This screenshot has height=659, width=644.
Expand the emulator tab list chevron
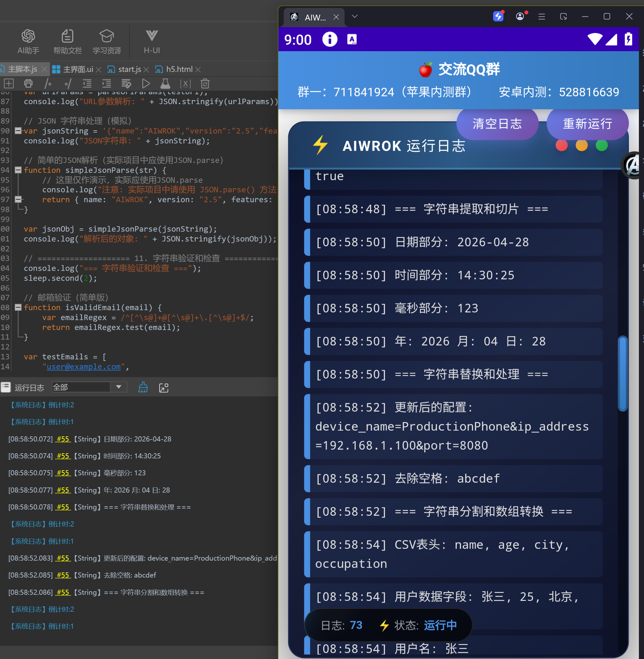[x=354, y=16]
